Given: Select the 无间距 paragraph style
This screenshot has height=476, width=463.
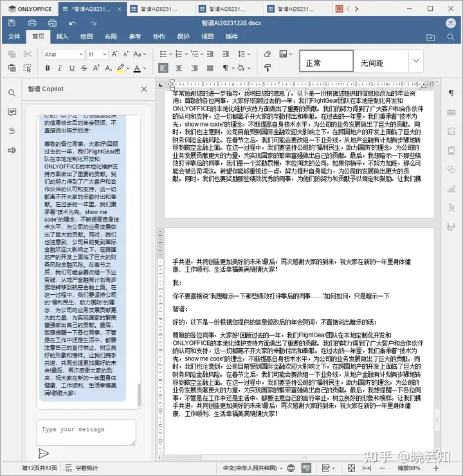Looking at the screenshot, I should pyautogui.click(x=381, y=61).
